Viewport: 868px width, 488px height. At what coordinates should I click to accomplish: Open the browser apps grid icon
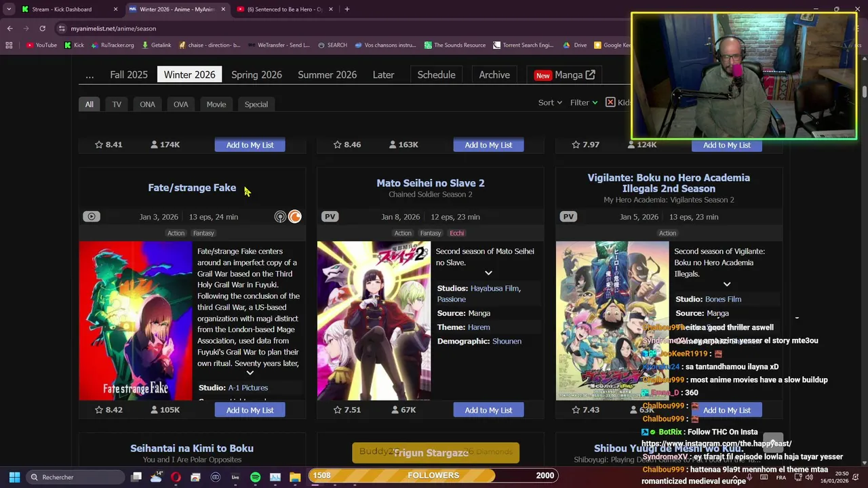click(x=9, y=45)
